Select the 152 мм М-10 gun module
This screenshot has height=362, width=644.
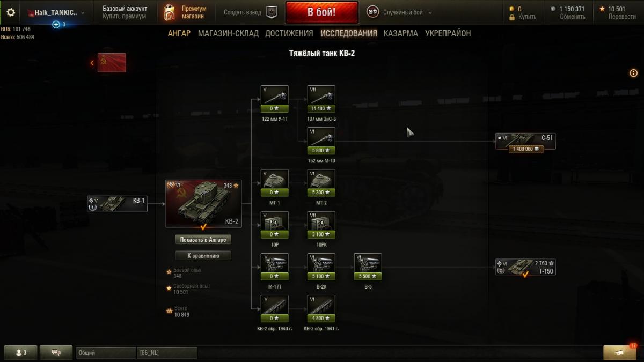point(321,141)
